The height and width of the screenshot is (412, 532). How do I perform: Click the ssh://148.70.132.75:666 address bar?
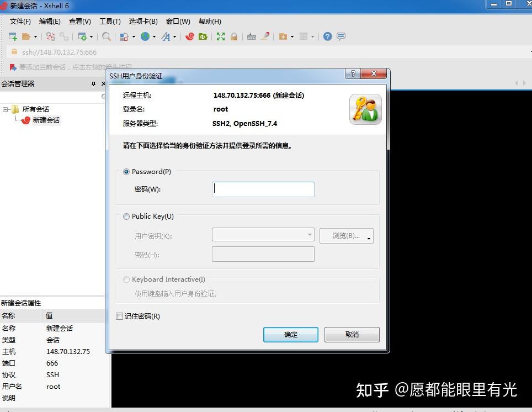268,52
